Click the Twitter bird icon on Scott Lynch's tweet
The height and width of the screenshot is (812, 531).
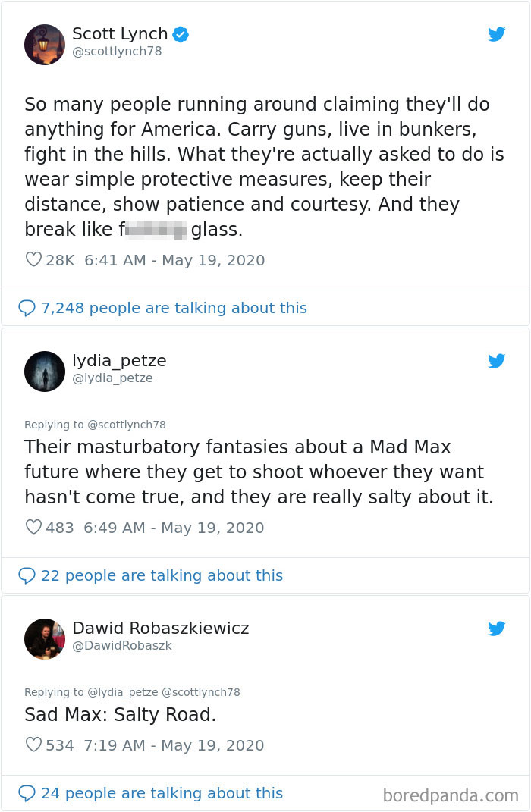(497, 34)
